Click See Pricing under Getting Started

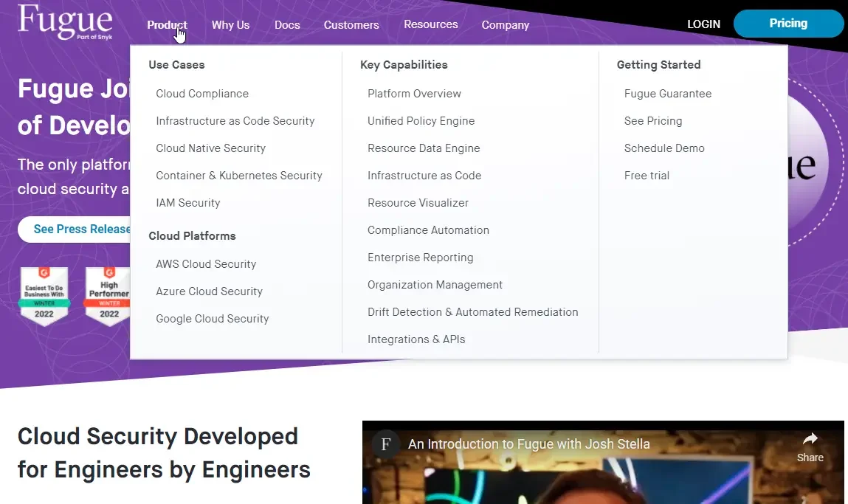[653, 121]
